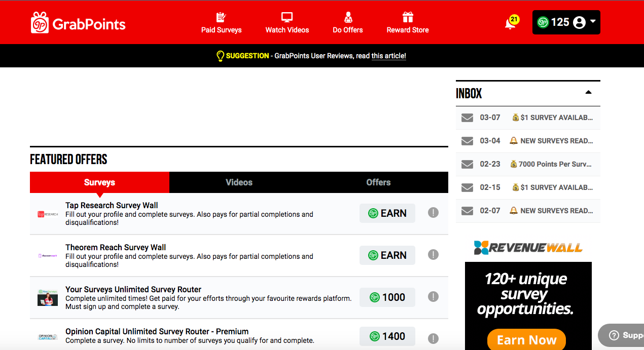Click the GrabPoints brand name text

[89, 24]
